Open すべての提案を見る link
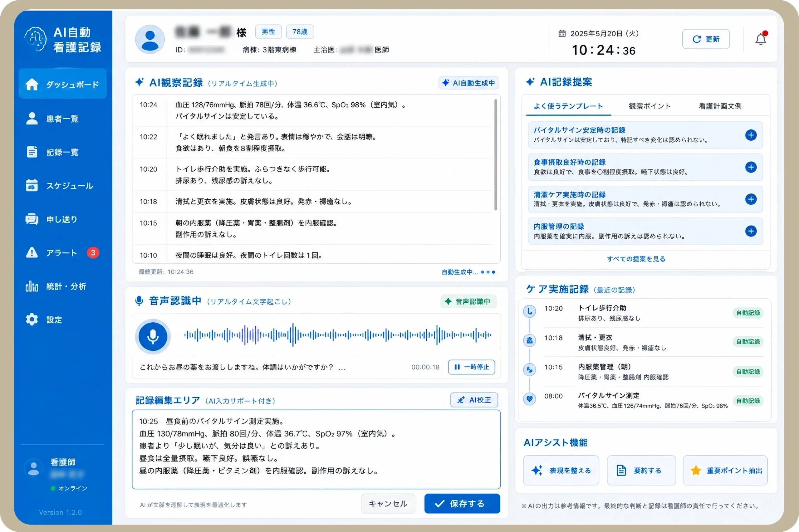 click(x=636, y=259)
